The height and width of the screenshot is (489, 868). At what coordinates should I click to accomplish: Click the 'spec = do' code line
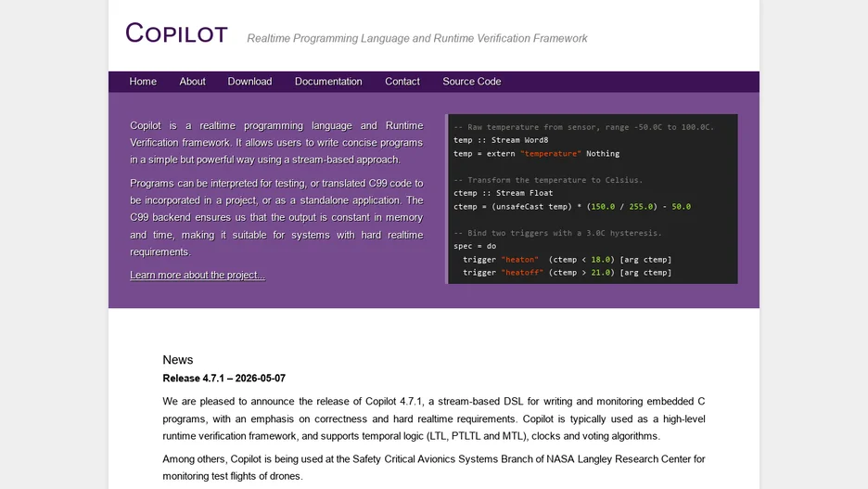[475, 246]
